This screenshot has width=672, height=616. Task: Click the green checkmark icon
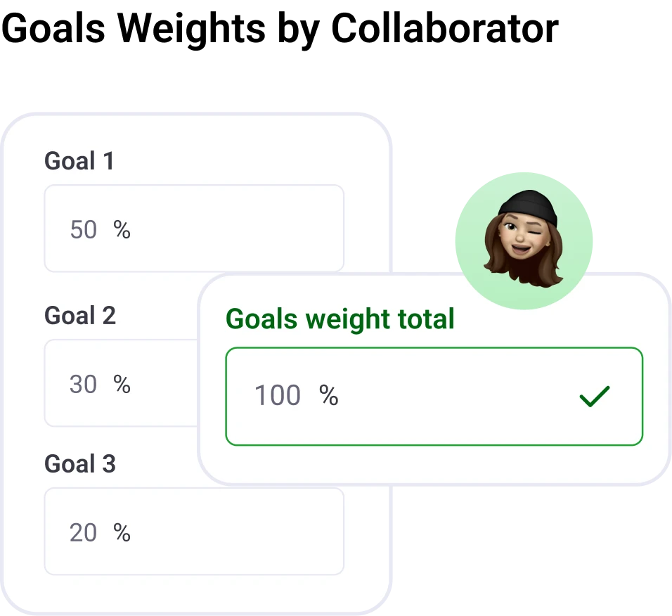pyautogui.click(x=594, y=397)
